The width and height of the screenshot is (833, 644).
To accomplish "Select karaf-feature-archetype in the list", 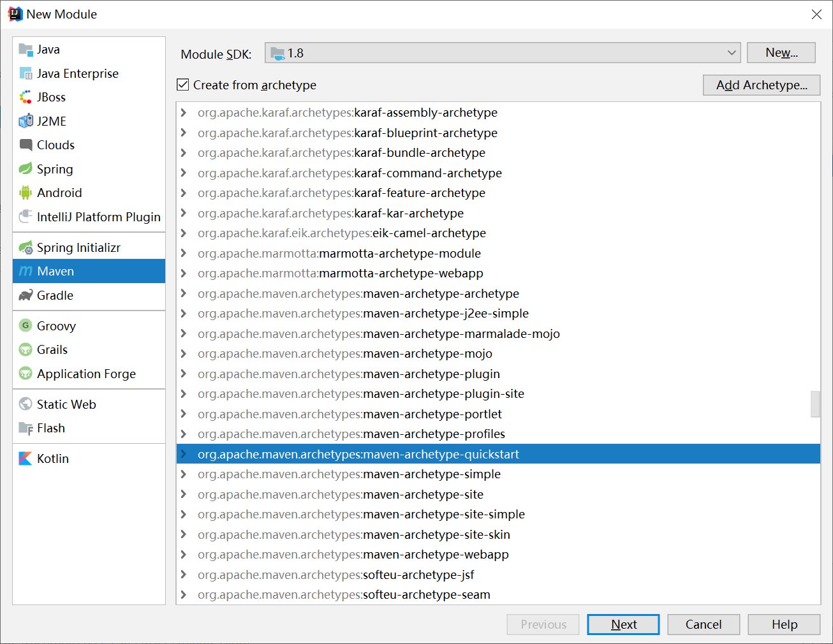I will coord(498,193).
